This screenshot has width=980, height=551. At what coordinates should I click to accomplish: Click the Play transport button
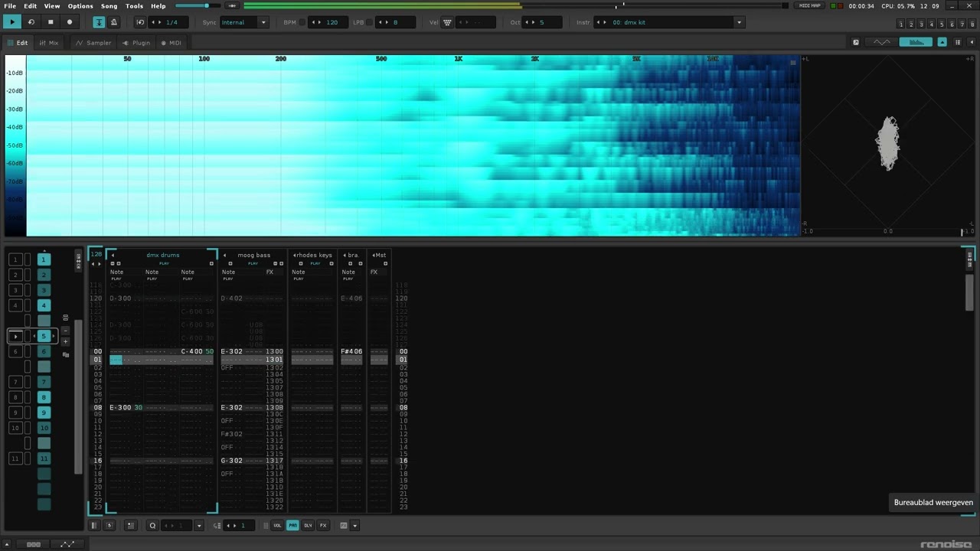click(x=12, y=22)
